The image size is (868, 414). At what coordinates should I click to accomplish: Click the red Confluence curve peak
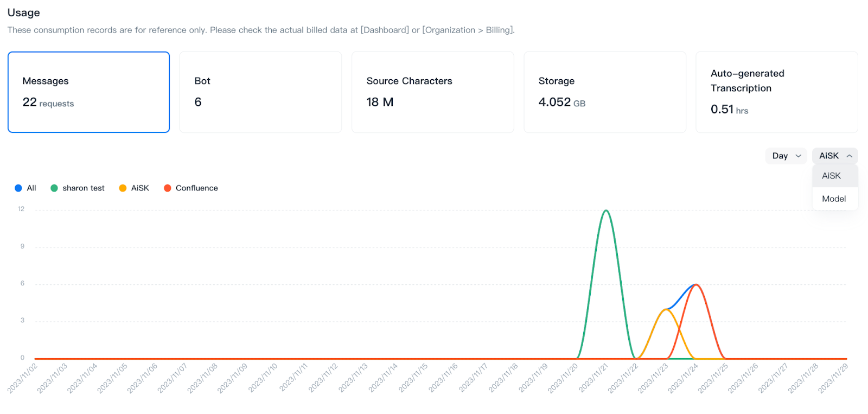click(x=696, y=284)
